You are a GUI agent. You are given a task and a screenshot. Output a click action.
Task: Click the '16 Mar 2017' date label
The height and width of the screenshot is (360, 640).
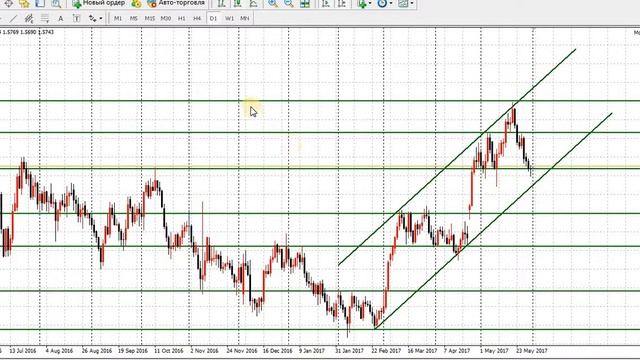pyautogui.click(x=422, y=351)
